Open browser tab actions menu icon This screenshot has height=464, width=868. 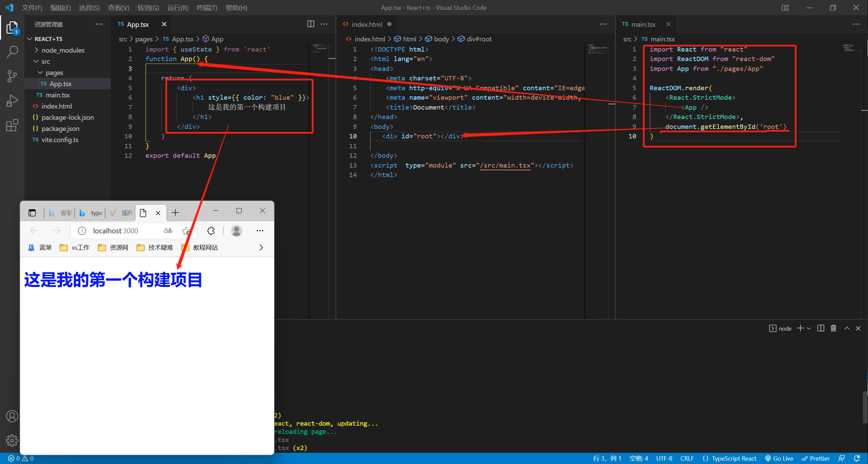(x=32, y=213)
